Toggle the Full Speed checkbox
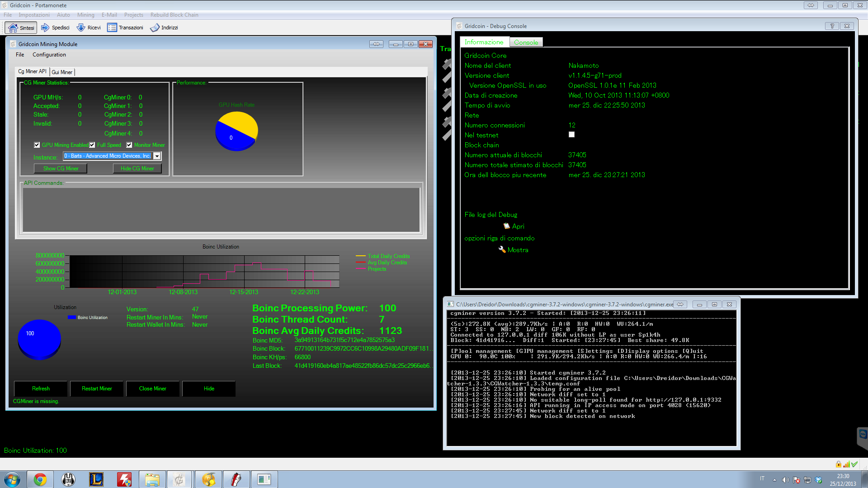 click(92, 145)
